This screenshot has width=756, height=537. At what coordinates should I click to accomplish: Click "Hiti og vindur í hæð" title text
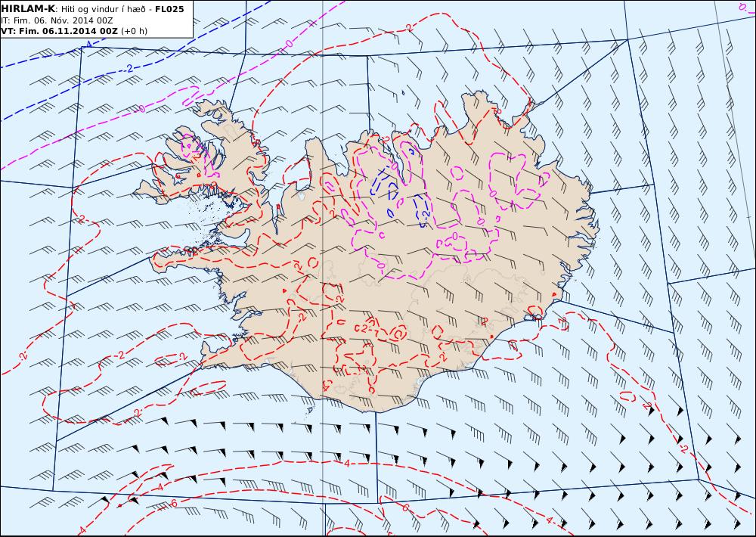pyautogui.click(x=103, y=8)
